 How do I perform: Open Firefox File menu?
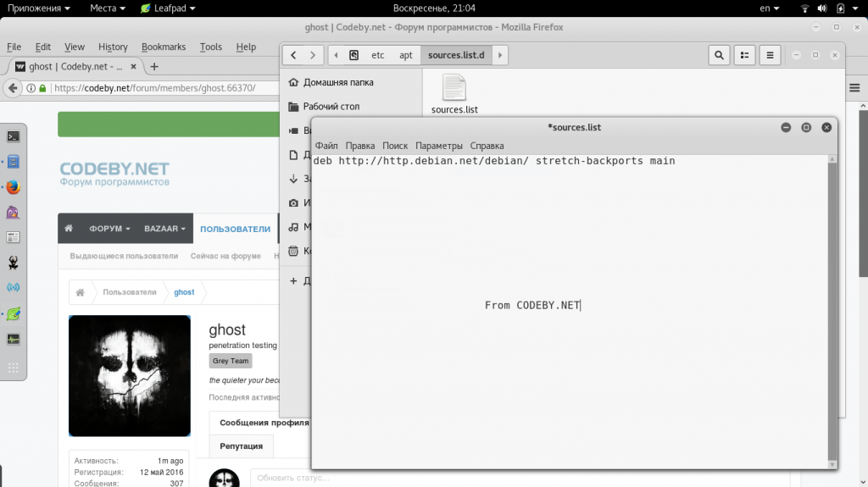[14, 47]
